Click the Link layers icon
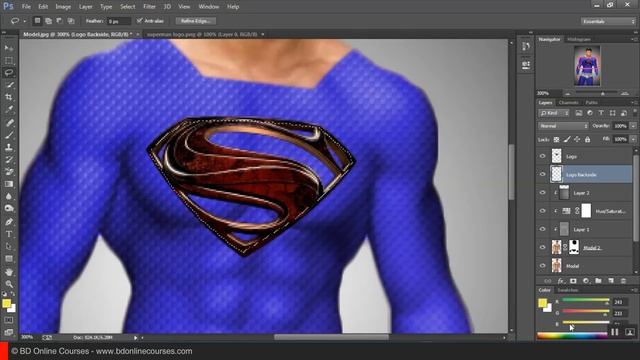Image resolution: width=640 pixels, height=360 pixels. click(548, 281)
